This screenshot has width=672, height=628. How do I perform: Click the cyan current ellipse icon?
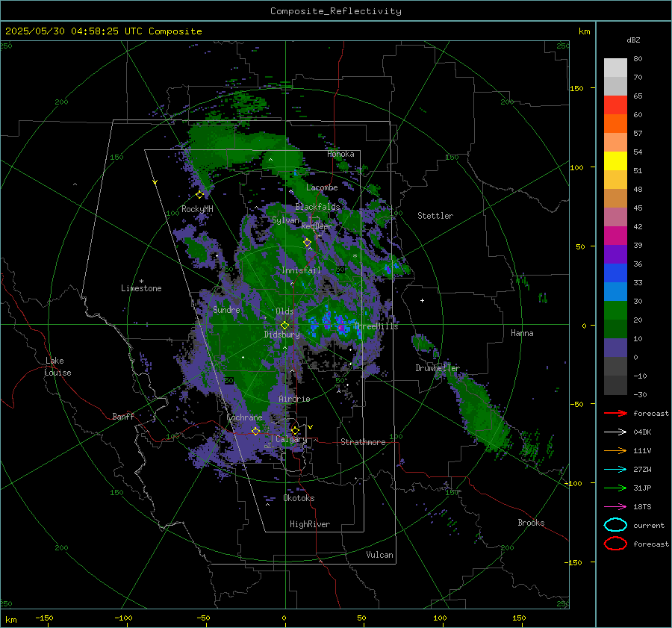[x=615, y=525]
